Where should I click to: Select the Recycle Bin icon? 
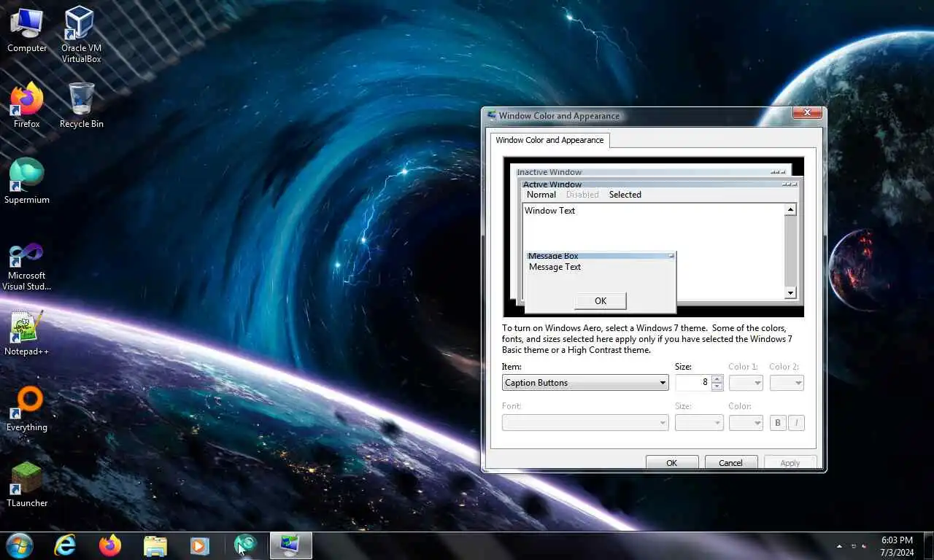[81, 106]
